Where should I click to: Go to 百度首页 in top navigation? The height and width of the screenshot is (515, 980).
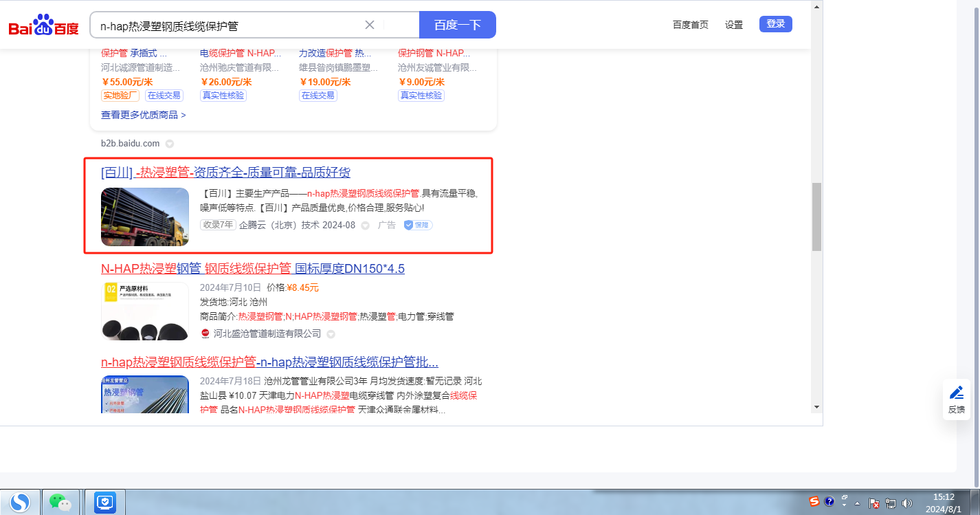(690, 25)
